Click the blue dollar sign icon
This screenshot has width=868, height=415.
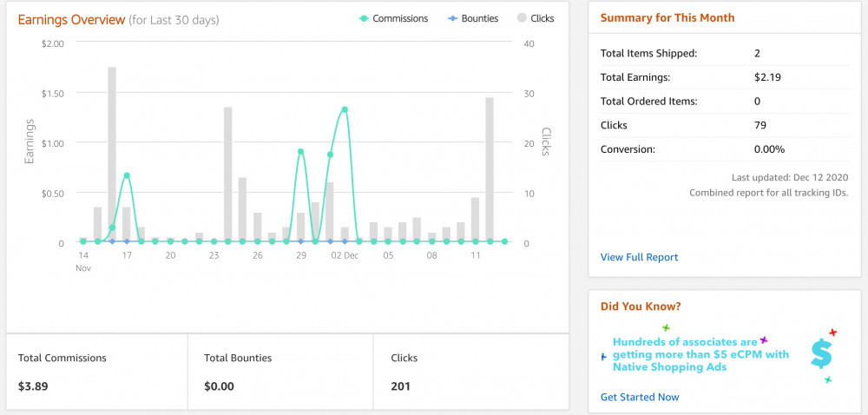820,352
